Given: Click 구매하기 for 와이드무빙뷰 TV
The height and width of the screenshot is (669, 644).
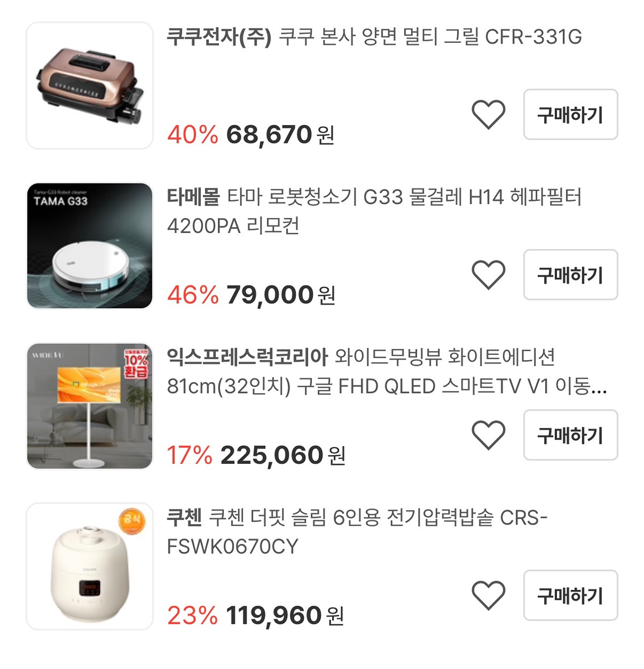Looking at the screenshot, I should click(x=570, y=435).
